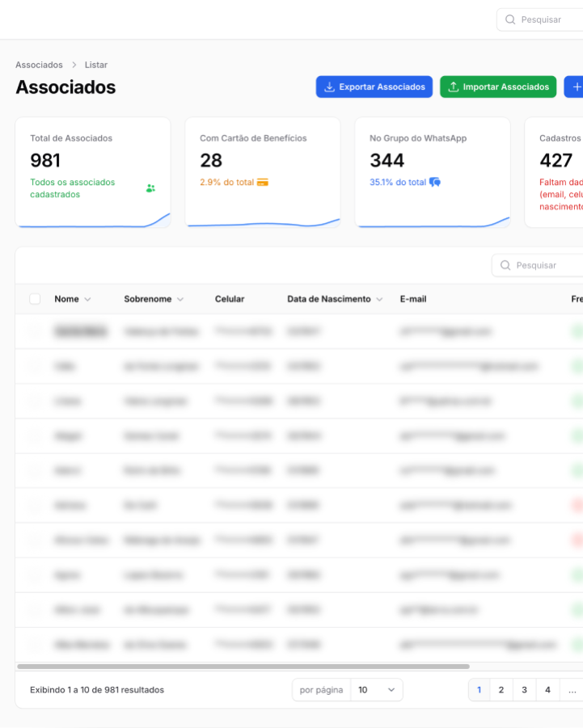Click the blue chat bubbles icon

click(x=435, y=182)
